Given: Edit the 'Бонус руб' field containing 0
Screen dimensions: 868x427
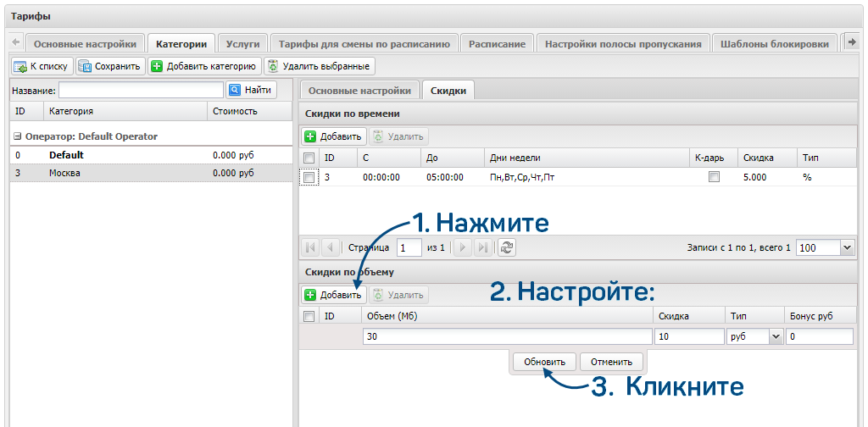Looking at the screenshot, I should pyautogui.click(x=820, y=336).
